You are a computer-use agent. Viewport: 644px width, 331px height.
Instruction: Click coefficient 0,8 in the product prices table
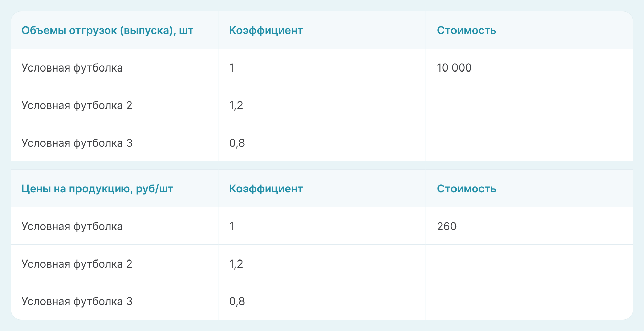pos(237,302)
